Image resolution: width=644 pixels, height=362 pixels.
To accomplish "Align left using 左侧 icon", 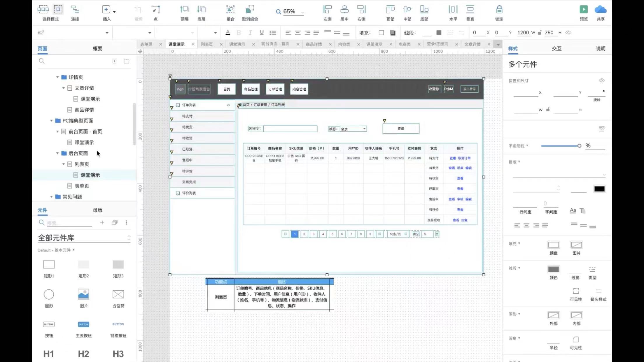I will click(x=327, y=10).
